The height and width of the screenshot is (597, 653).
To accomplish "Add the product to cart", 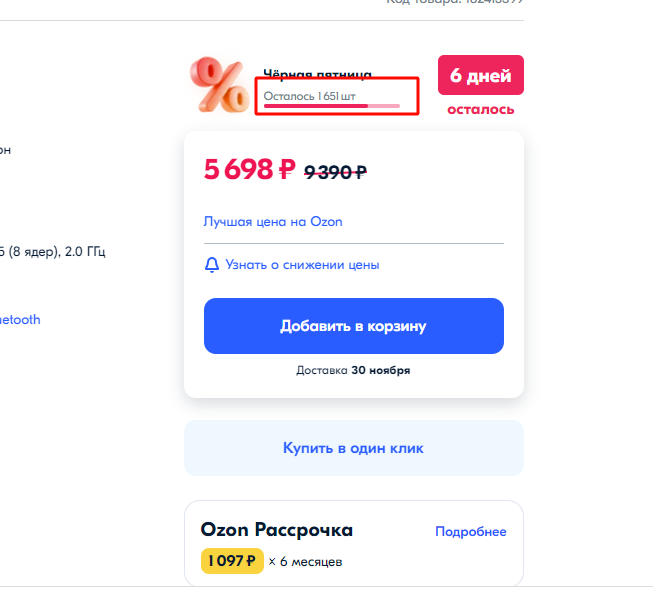I will [x=354, y=326].
